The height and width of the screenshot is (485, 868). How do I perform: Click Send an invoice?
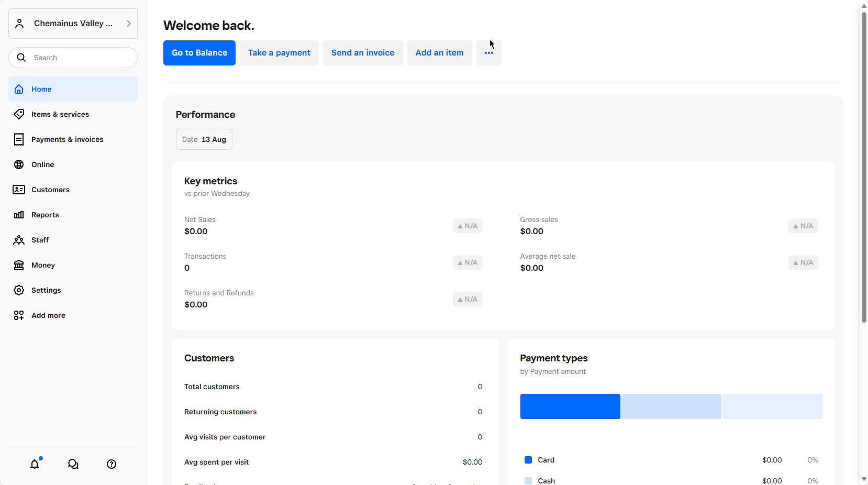coord(362,52)
